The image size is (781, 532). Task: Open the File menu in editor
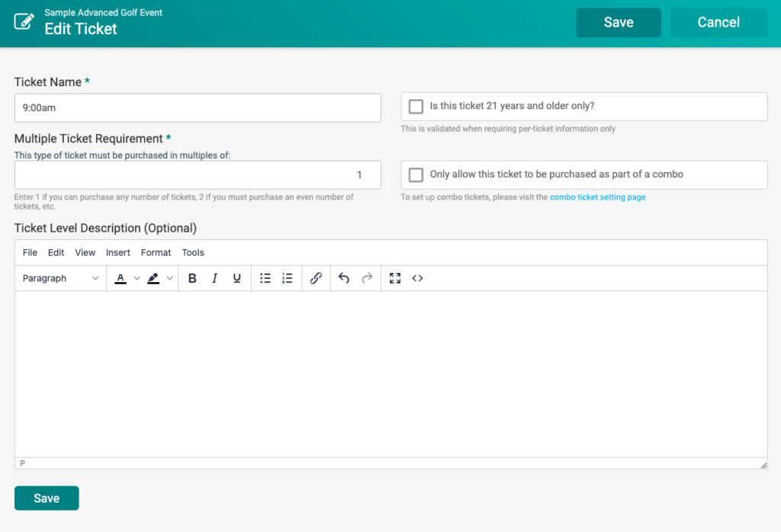pyautogui.click(x=30, y=253)
